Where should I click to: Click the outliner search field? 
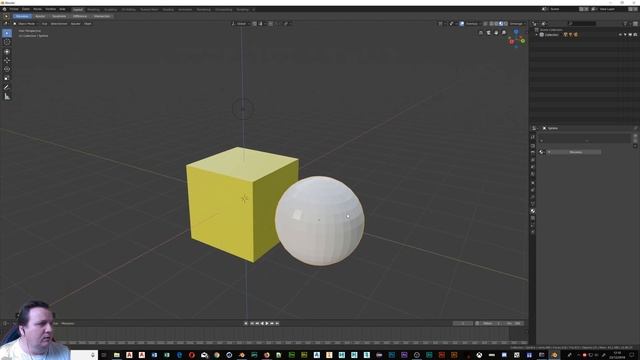click(x=582, y=24)
